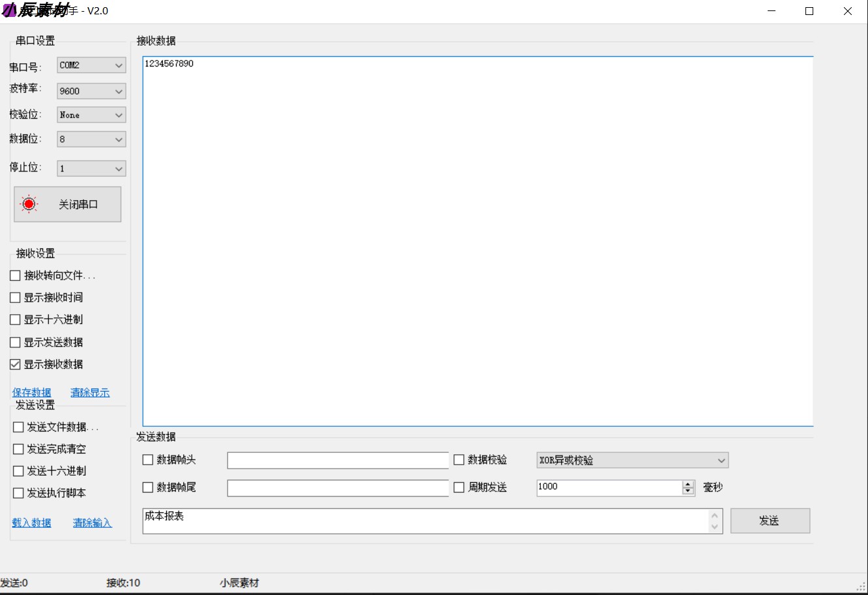Click the 清除输入 link
This screenshot has height=595, width=868.
93,523
